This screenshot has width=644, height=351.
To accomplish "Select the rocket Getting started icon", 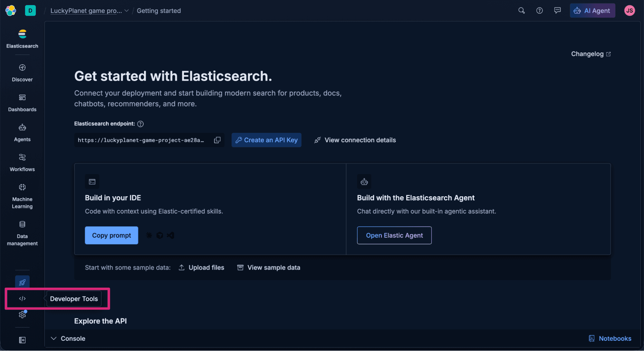I will [x=22, y=282].
